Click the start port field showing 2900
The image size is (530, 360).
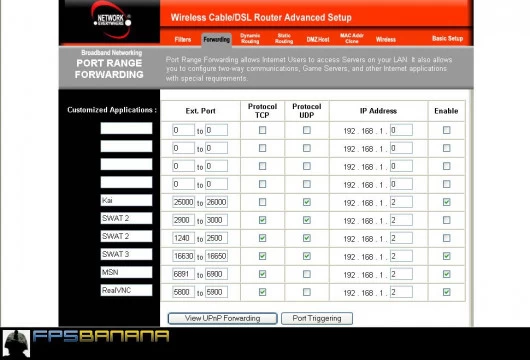(183, 220)
